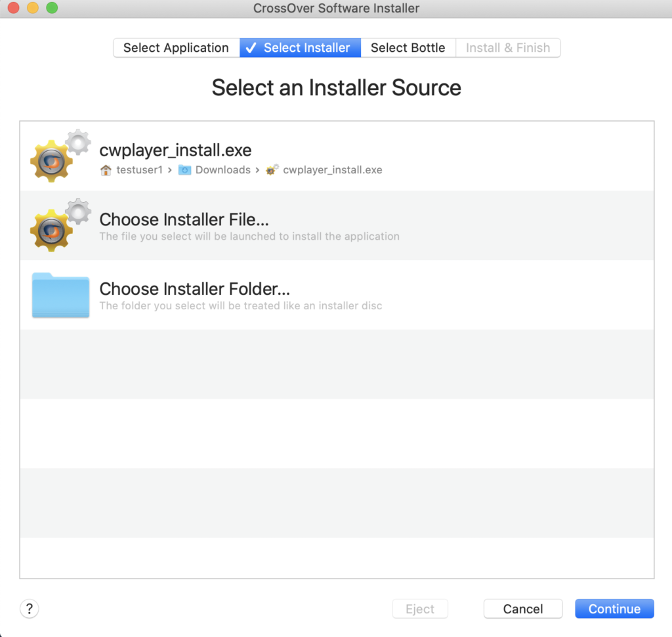Click the Eject button

pos(420,609)
